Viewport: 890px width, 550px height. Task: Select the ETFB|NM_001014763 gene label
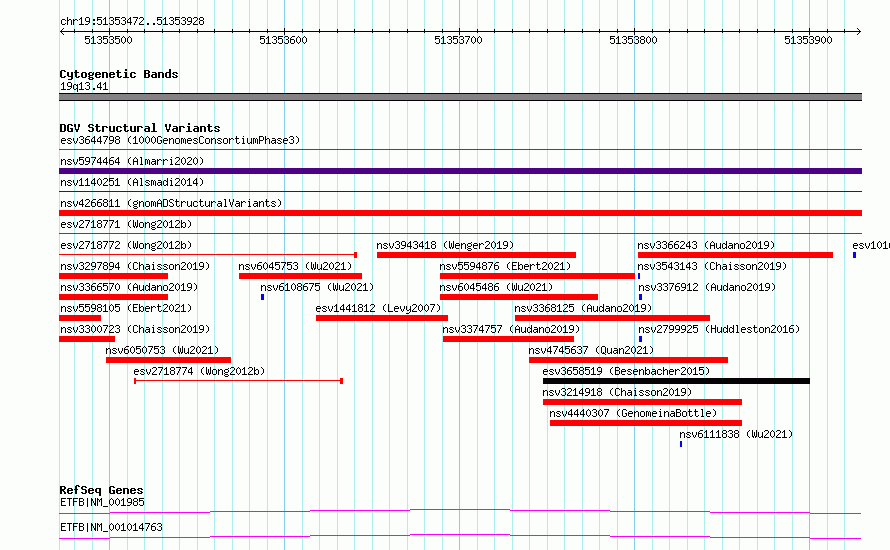pos(111,527)
